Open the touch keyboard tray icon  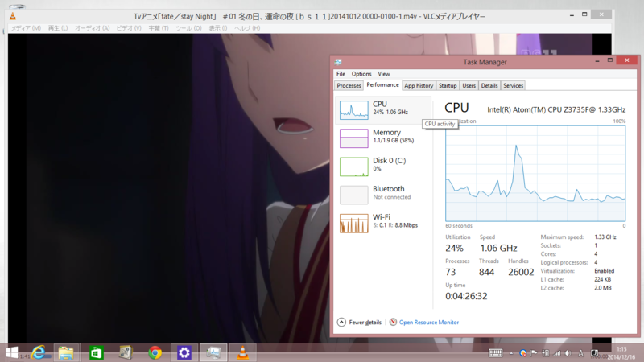pyautogui.click(x=495, y=353)
